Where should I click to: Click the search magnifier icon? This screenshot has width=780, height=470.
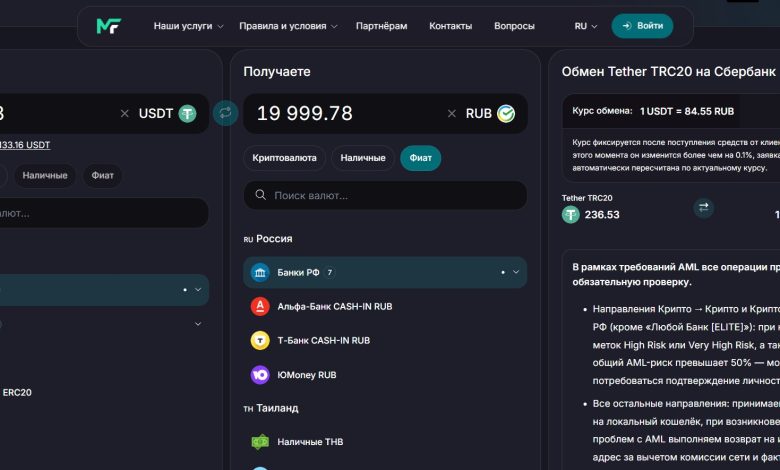[x=261, y=195]
